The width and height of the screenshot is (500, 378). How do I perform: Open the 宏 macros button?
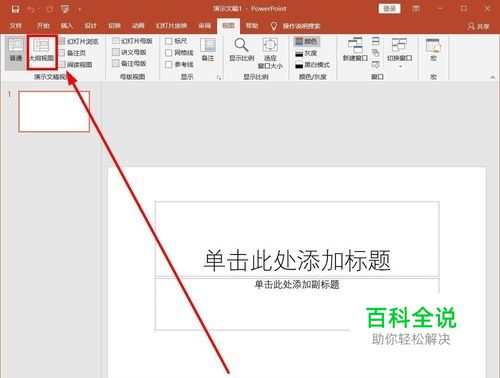click(433, 50)
